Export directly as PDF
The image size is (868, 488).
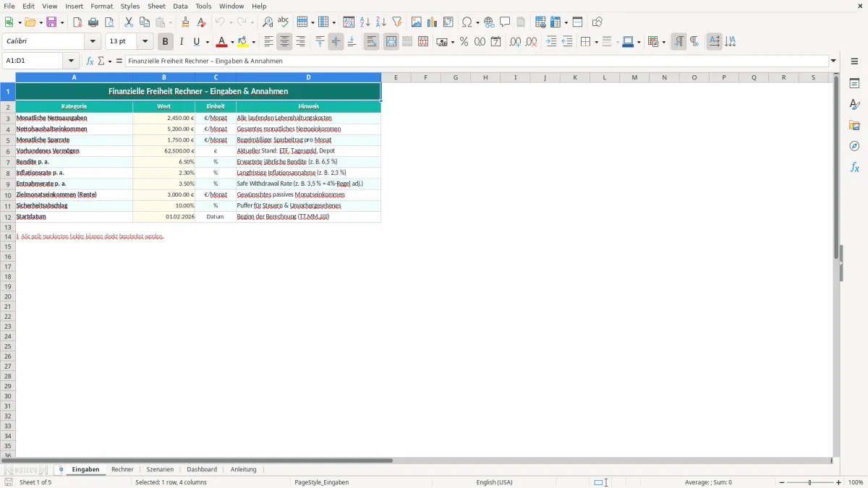tap(77, 22)
